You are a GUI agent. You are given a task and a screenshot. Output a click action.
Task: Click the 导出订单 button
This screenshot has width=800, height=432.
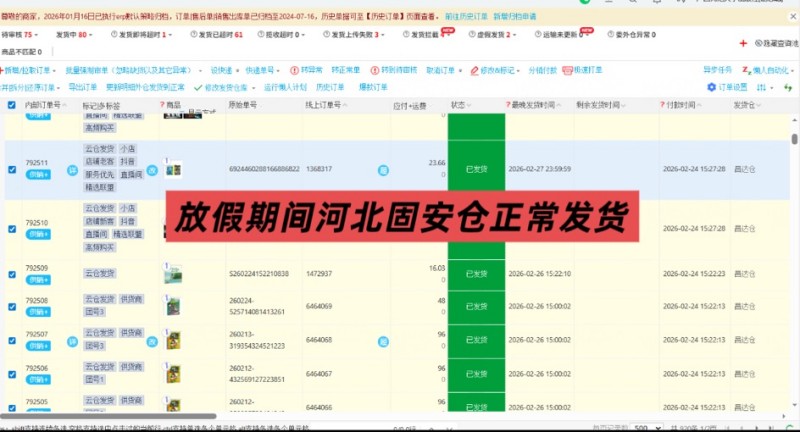tap(83, 87)
